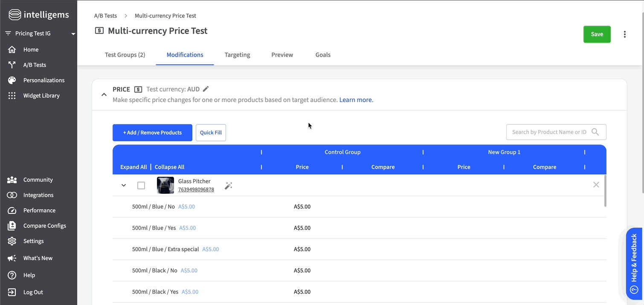Image resolution: width=644 pixels, height=305 pixels.
Task: Click the search magnifier icon
Action: pos(595,132)
